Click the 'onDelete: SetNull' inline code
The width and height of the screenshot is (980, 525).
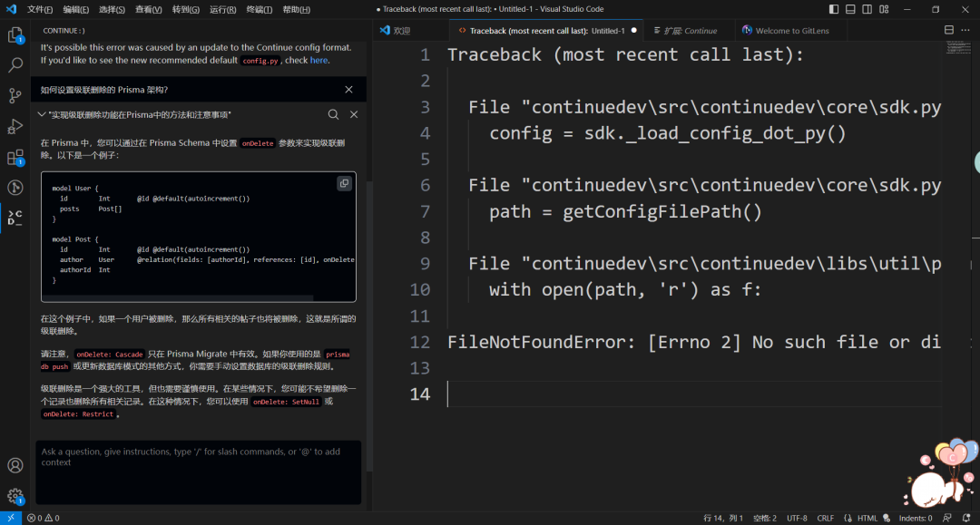(x=286, y=402)
